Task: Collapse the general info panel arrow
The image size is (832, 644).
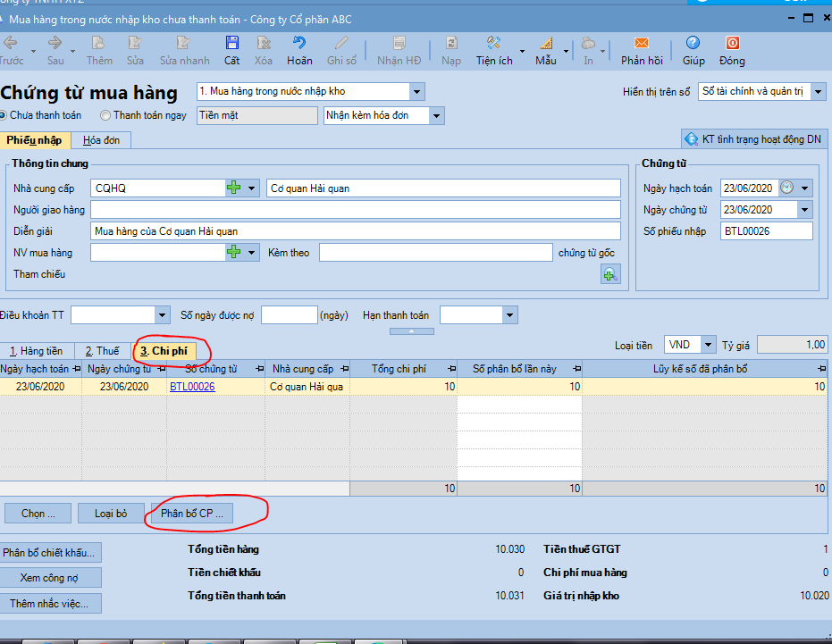Action: tap(412, 331)
